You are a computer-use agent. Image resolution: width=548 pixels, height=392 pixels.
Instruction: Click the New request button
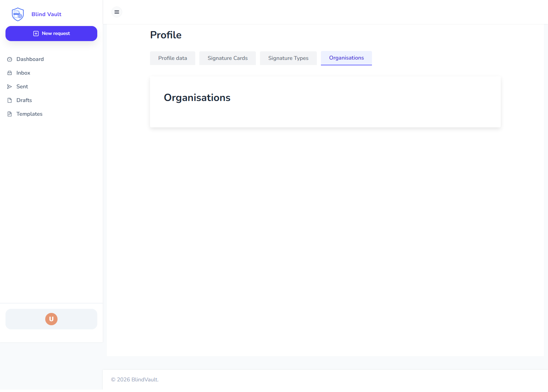(x=51, y=33)
